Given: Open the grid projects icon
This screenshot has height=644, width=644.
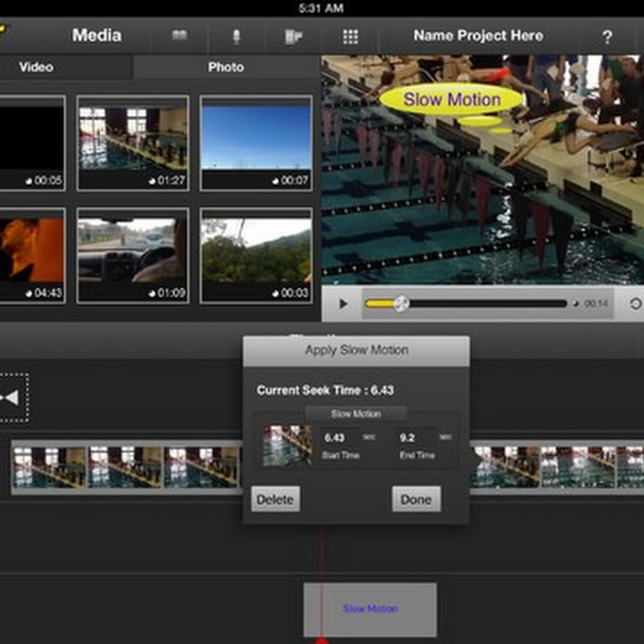Looking at the screenshot, I should (350, 36).
